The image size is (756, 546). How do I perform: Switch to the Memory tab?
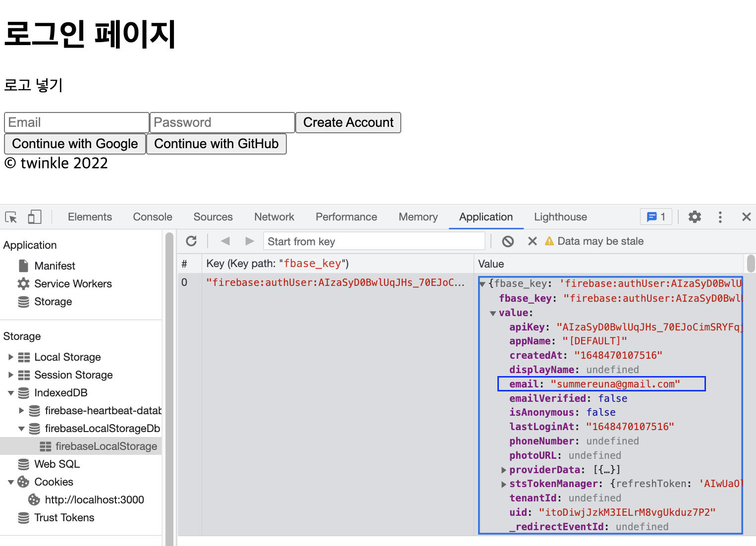(418, 217)
